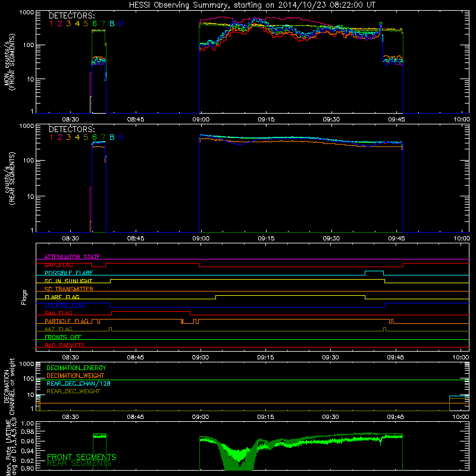Choose cyan detector 8 in front segments legend

(x=112, y=24)
